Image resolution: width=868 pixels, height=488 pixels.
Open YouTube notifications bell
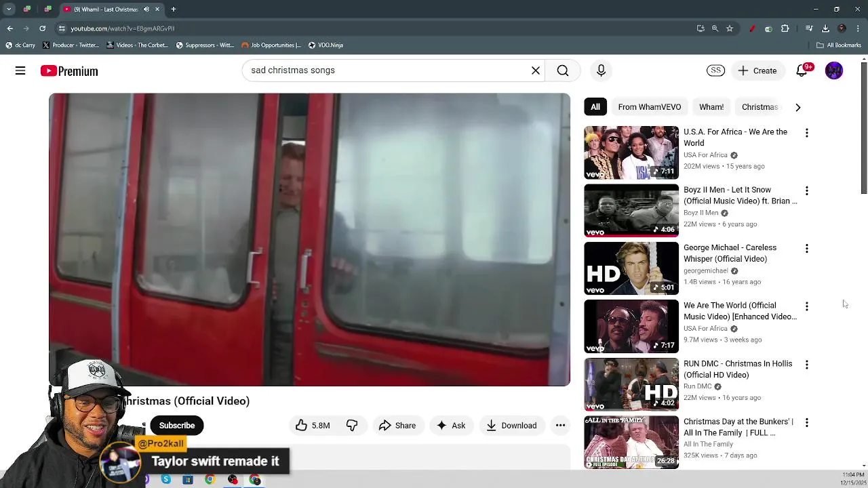click(802, 70)
